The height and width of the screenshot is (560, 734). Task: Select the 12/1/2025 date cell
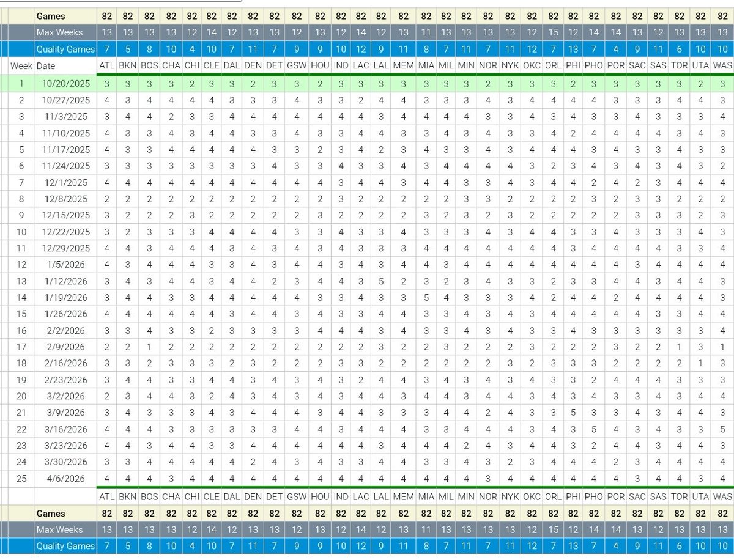[x=65, y=182]
